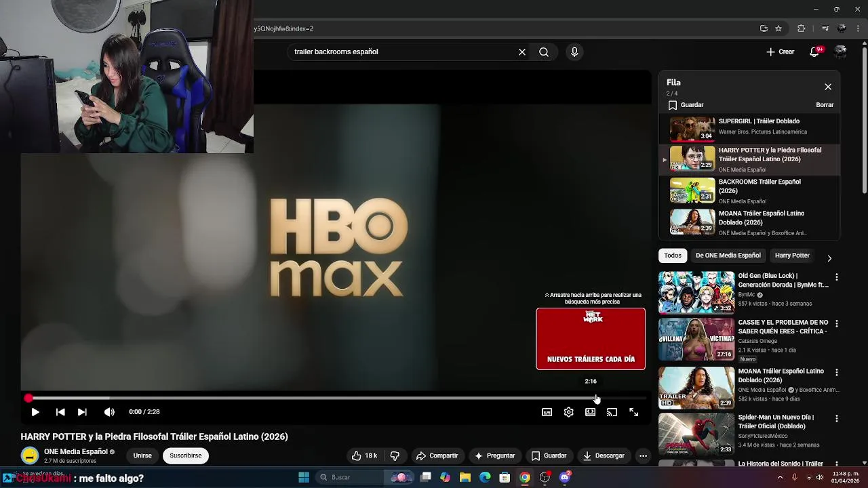Clear the queue with Borrar
The width and height of the screenshot is (868, 488).
(825, 105)
